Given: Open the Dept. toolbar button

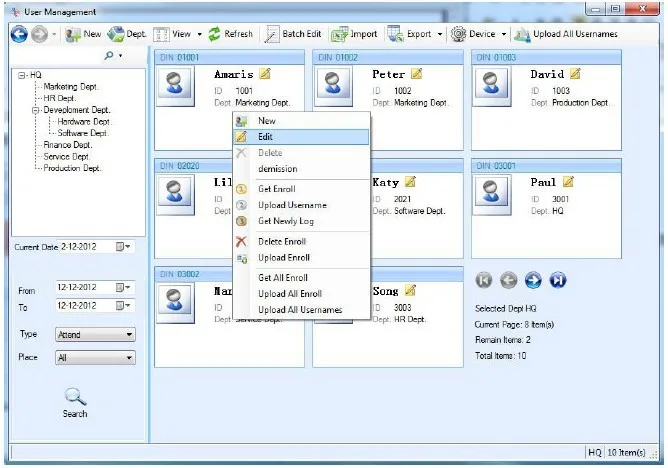Looking at the screenshot, I should point(127,34).
